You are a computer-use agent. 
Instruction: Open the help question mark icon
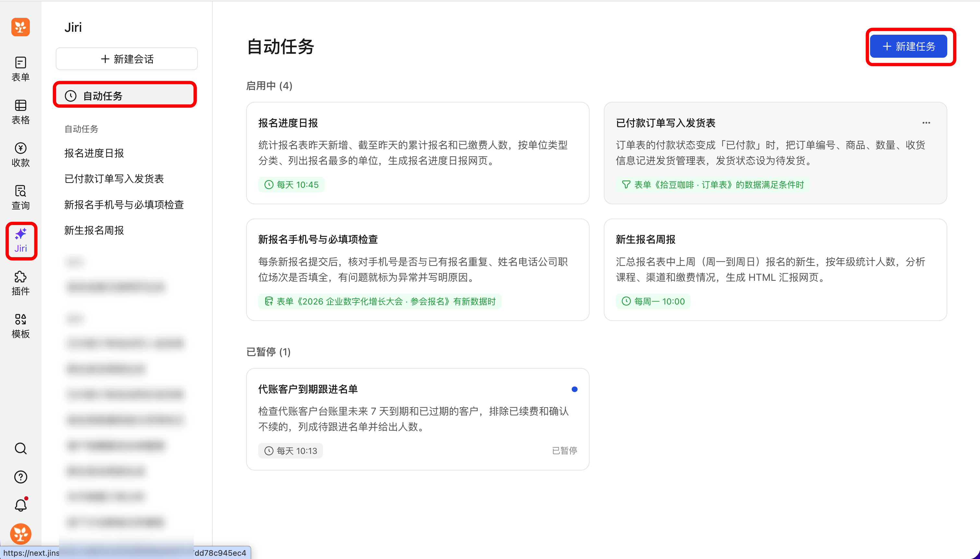click(x=21, y=477)
